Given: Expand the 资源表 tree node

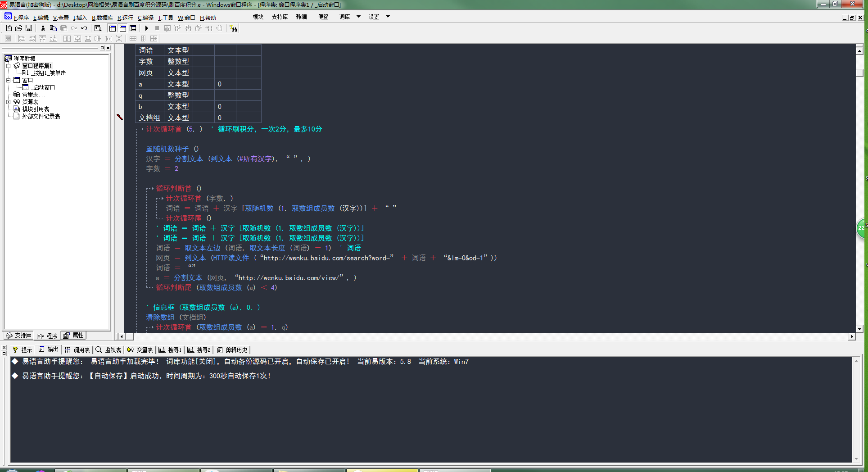Looking at the screenshot, I should (8, 102).
